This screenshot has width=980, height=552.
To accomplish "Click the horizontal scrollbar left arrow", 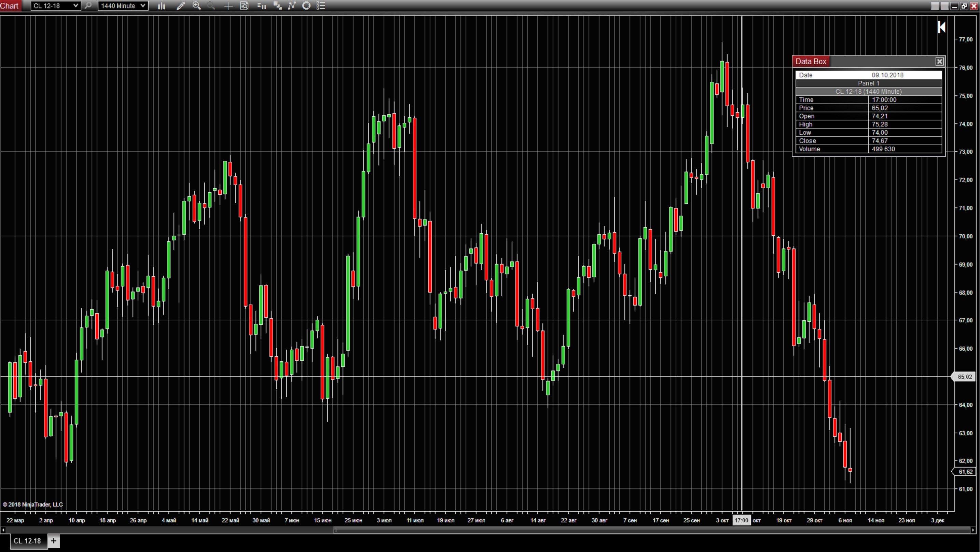I will click(x=3, y=530).
